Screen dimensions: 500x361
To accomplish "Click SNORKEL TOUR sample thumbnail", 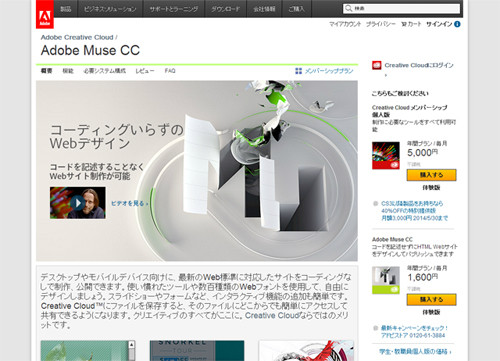I will pyautogui.click(x=197, y=351).
